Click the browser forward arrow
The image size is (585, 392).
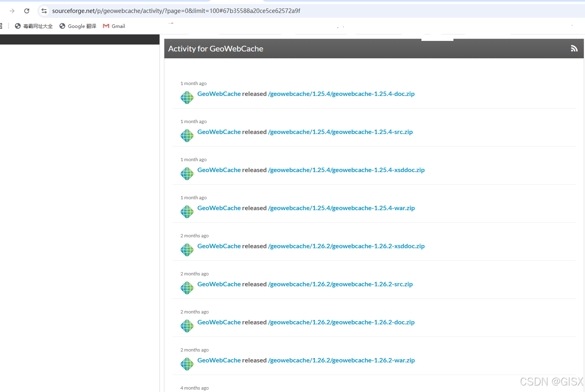coord(12,11)
